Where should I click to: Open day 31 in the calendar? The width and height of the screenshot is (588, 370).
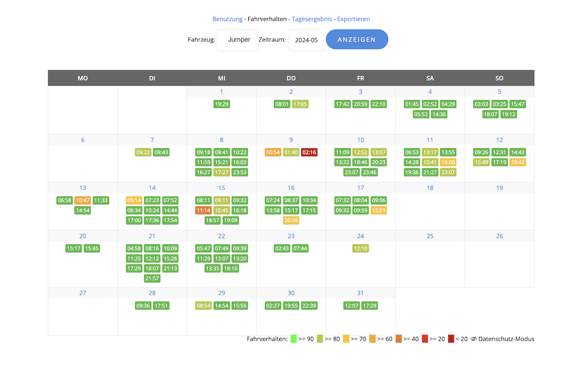tap(360, 293)
